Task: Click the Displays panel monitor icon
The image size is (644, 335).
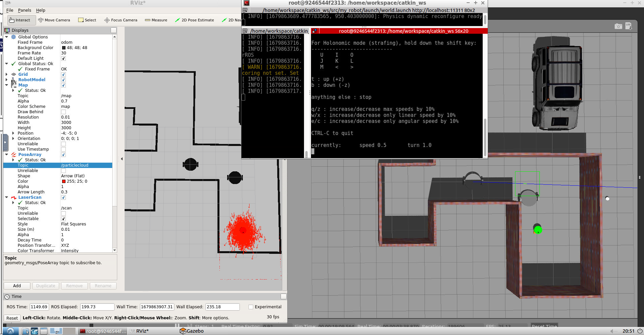Action: [7, 30]
